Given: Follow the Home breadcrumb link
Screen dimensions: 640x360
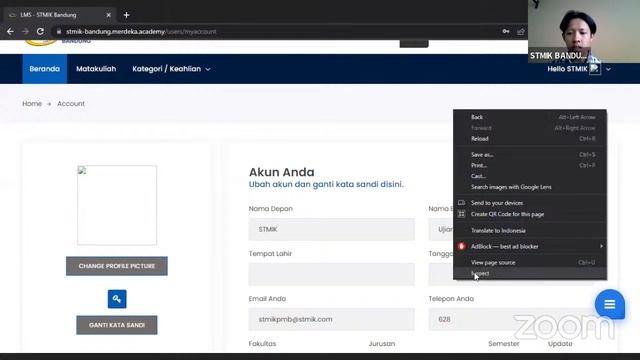Looking at the screenshot, I should (x=32, y=104).
